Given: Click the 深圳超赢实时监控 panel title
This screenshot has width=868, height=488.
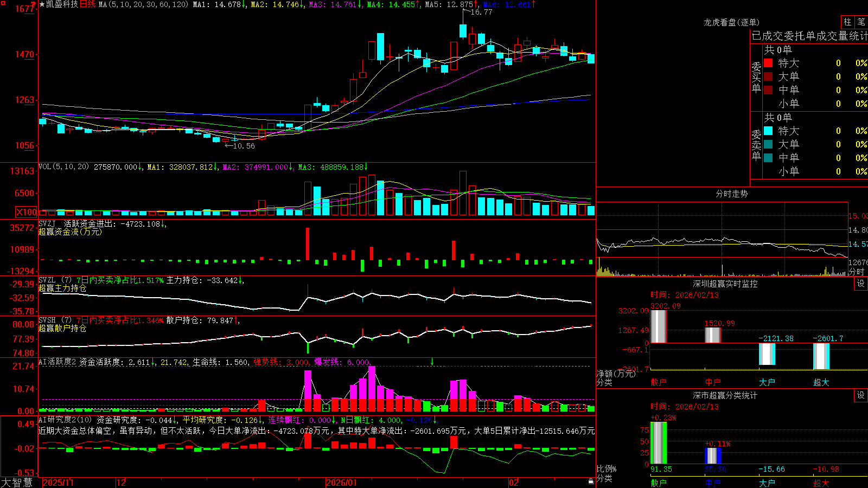Looking at the screenshot, I should point(725,284).
